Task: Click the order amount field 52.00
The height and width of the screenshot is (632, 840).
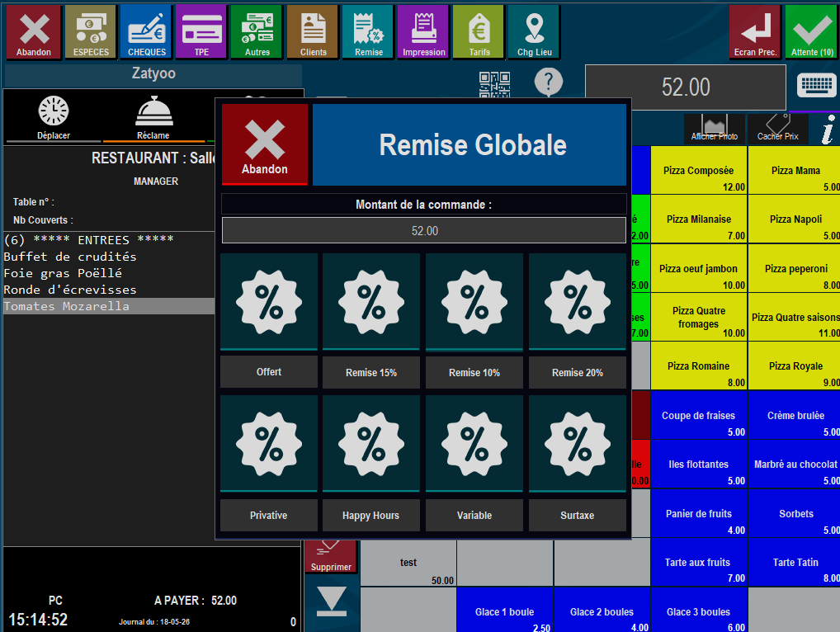Action: click(x=424, y=230)
